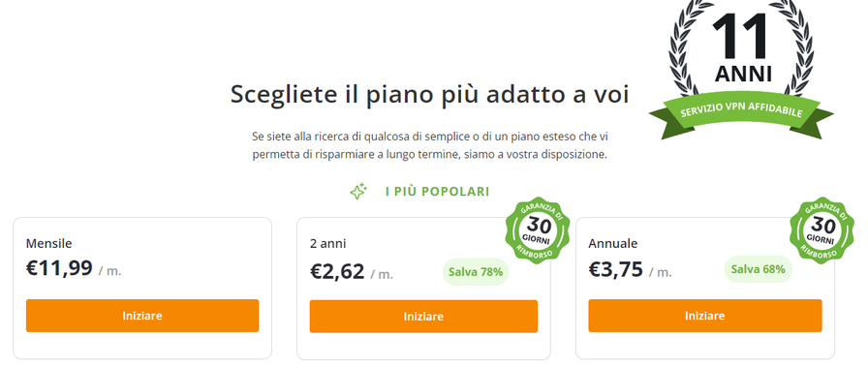Click the Salva 68% savings pill
868x367 pixels.
[x=758, y=269]
